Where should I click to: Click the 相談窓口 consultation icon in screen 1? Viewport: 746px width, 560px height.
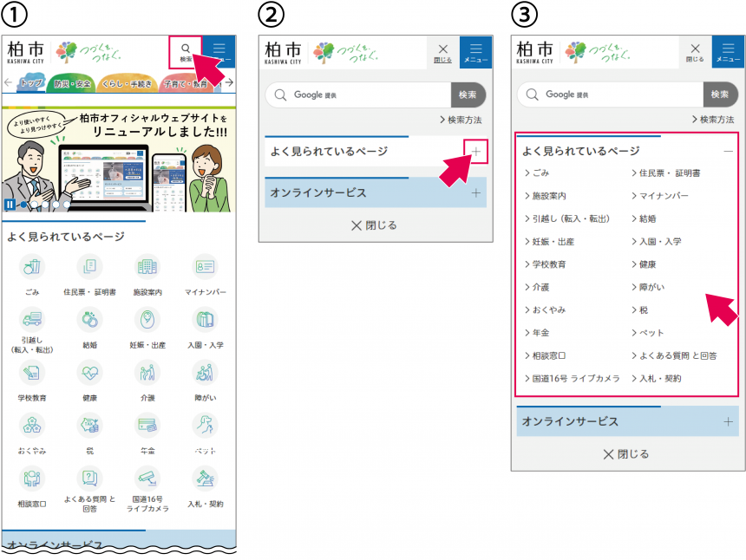(32, 479)
